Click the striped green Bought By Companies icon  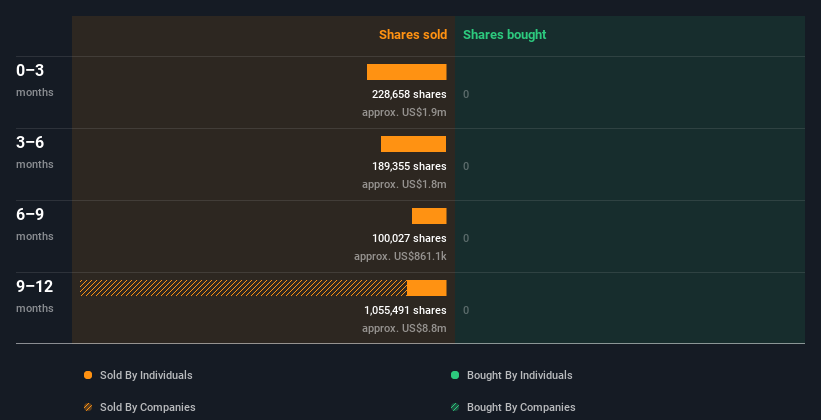(x=455, y=407)
